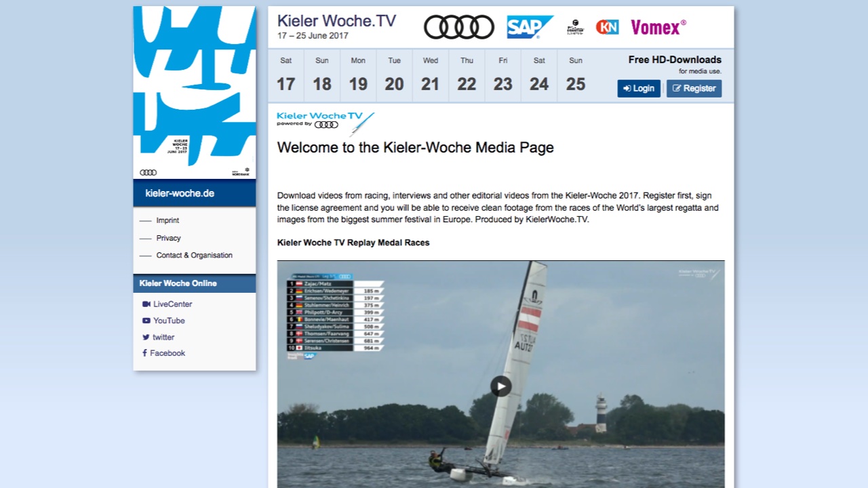
Task: Select Wednesday 21 in the date bar
Action: 431,75
